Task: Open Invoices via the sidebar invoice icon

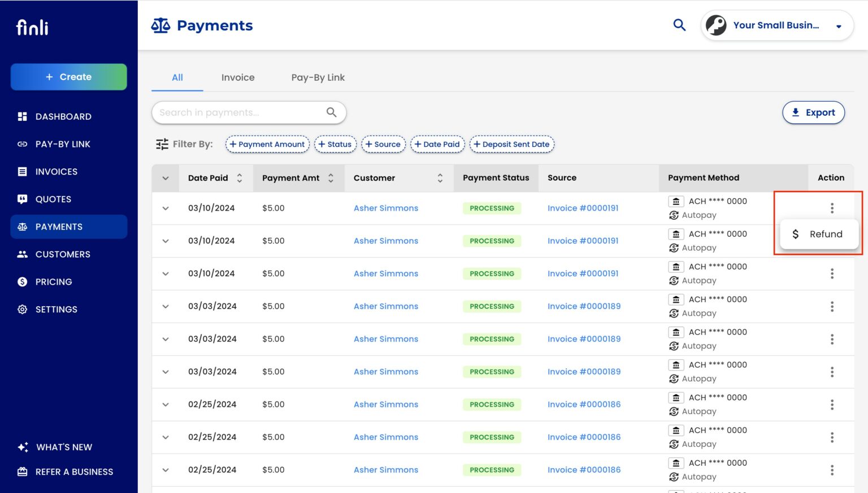Action: point(22,172)
